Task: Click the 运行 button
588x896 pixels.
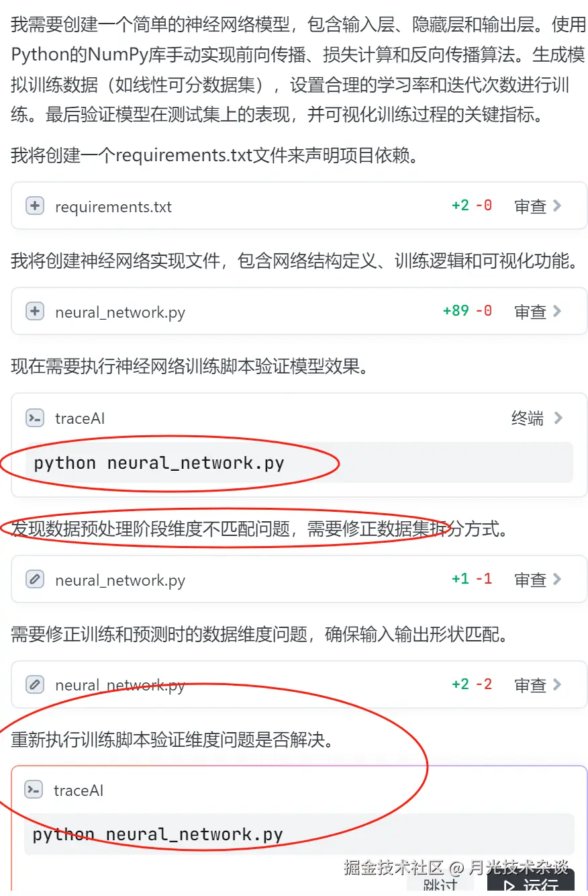Action: click(x=530, y=883)
